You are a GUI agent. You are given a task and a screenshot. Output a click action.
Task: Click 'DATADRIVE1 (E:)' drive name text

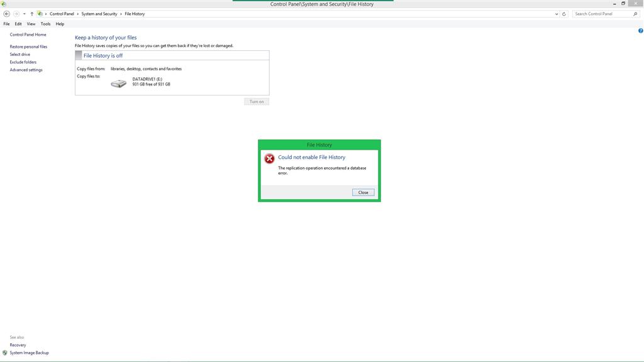click(147, 79)
